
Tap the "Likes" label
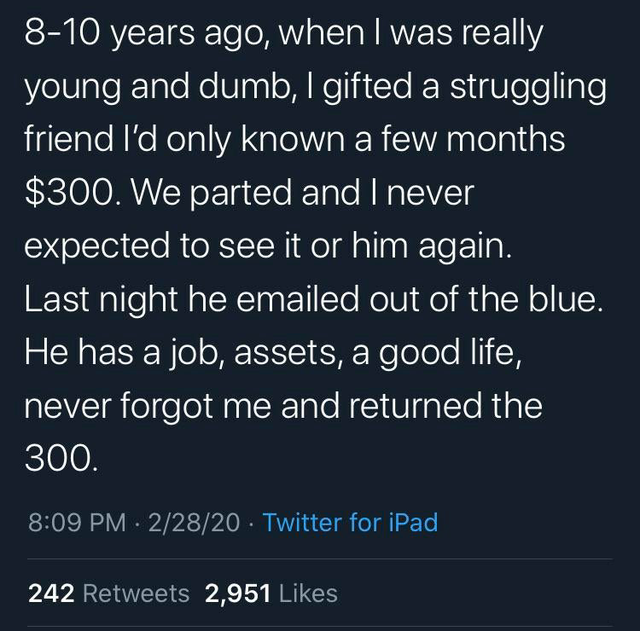(x=307, y=593)
